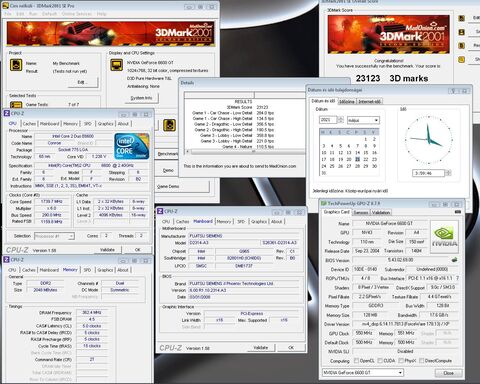Click the Display and CPU Settings monitor icon
Screen dimensions: 480x384
pyautogui.click(x=117, y=65)
